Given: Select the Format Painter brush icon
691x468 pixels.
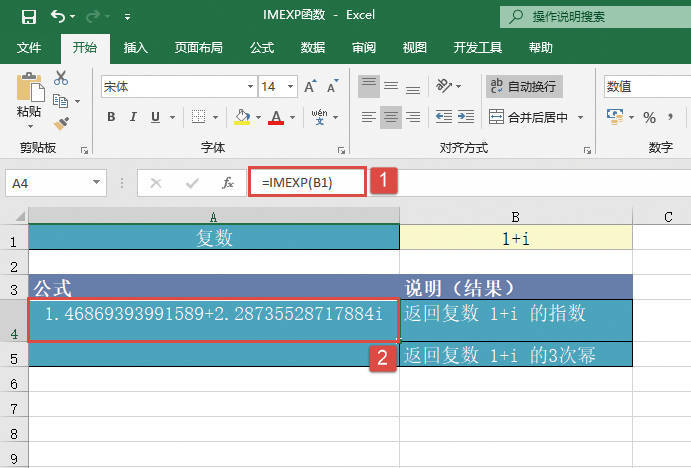Looking at the screenshot, I should (x=61, y=123).
